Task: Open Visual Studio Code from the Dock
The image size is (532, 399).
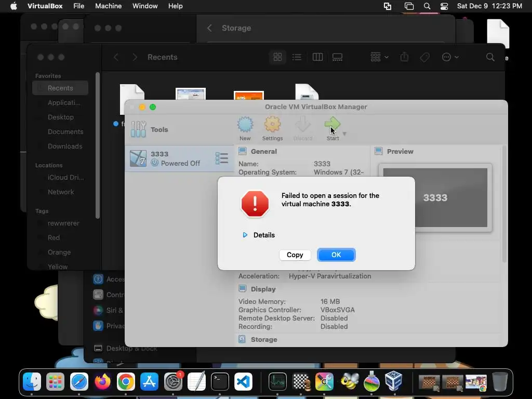Action: [x=243, y=381]
